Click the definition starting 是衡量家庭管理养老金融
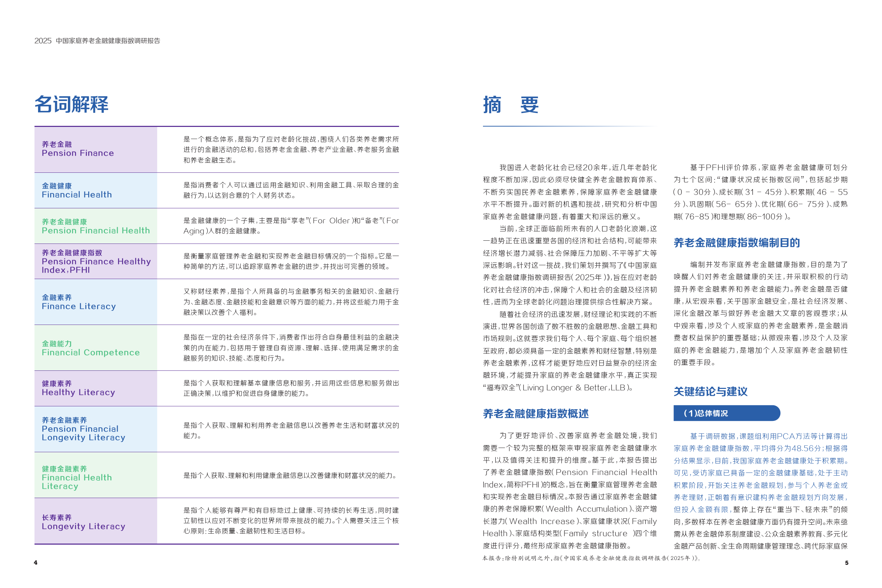The height and width of the screenshot is (588, 882). coord(291,261)
